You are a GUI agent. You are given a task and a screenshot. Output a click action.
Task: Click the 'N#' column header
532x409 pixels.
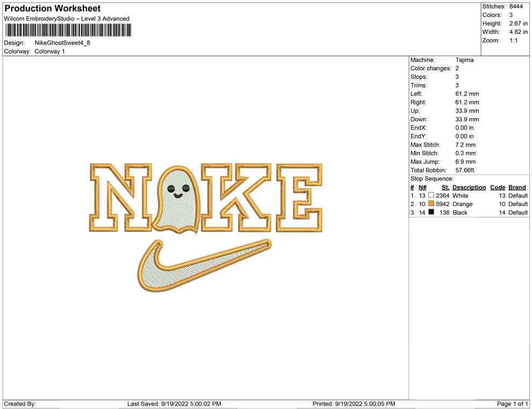(422, 187)
